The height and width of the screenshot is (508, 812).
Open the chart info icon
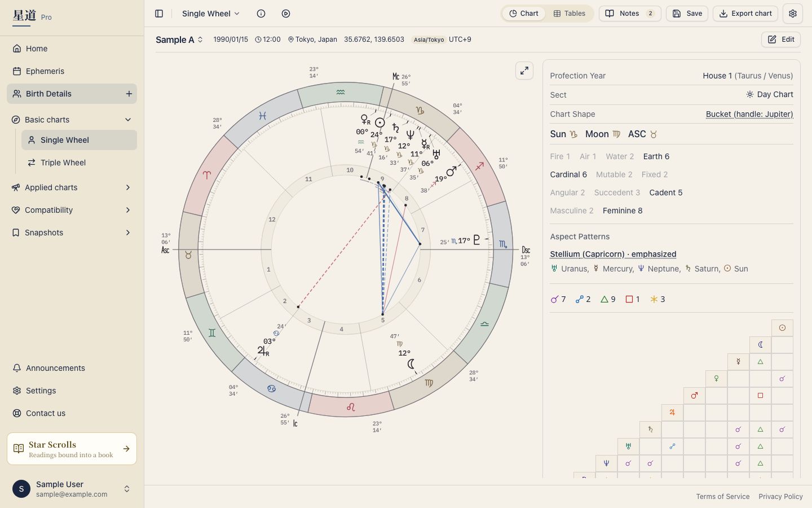(x=261, y=14)
